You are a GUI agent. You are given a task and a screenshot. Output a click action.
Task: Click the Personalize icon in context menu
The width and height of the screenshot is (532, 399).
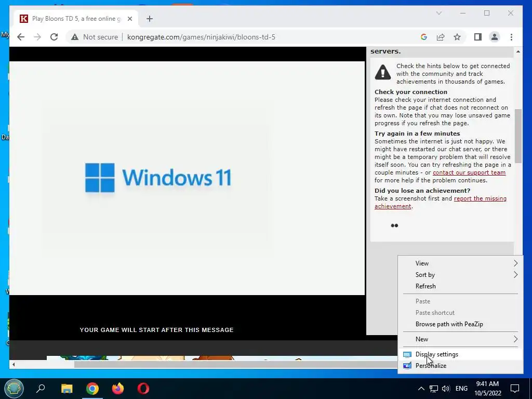[x=407, y=366]
